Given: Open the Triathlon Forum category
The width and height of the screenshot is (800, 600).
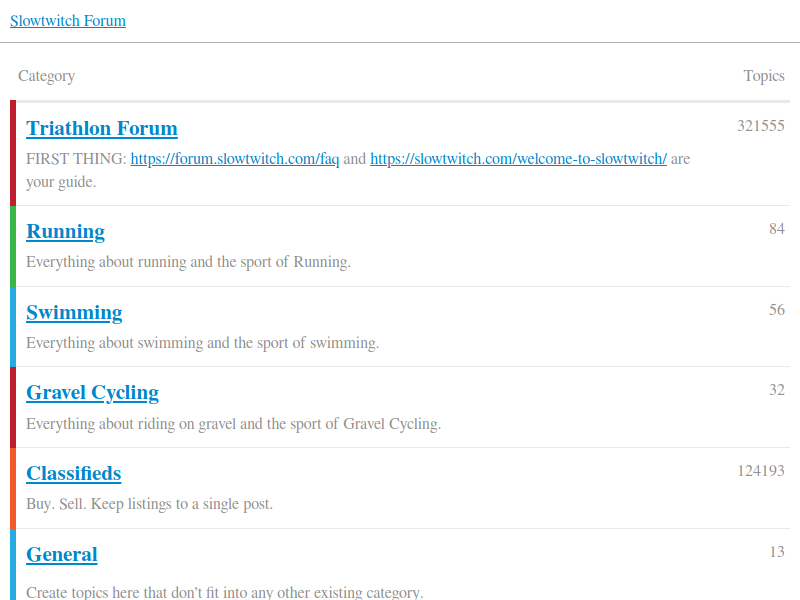Looking at the screenshot, I should 102,129.
